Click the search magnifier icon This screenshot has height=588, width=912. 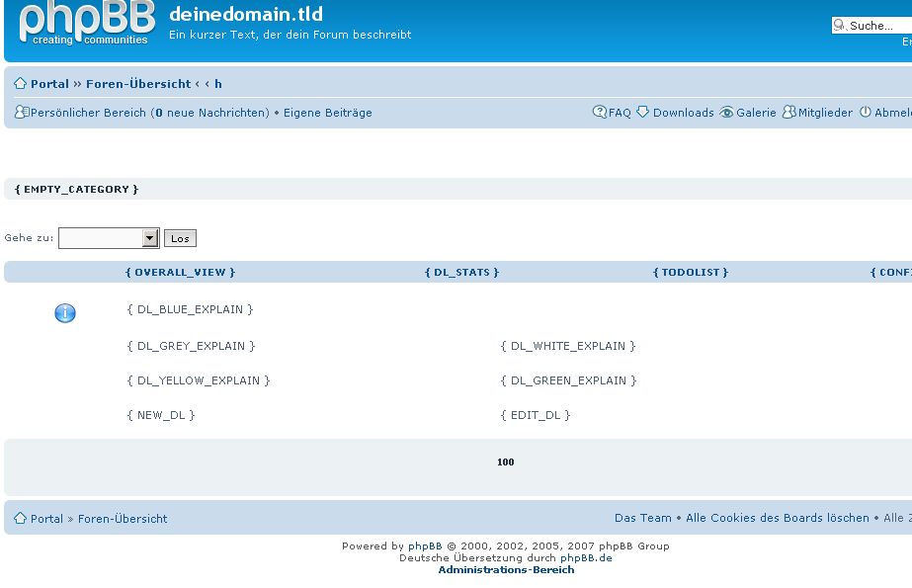tap(839, 26)
